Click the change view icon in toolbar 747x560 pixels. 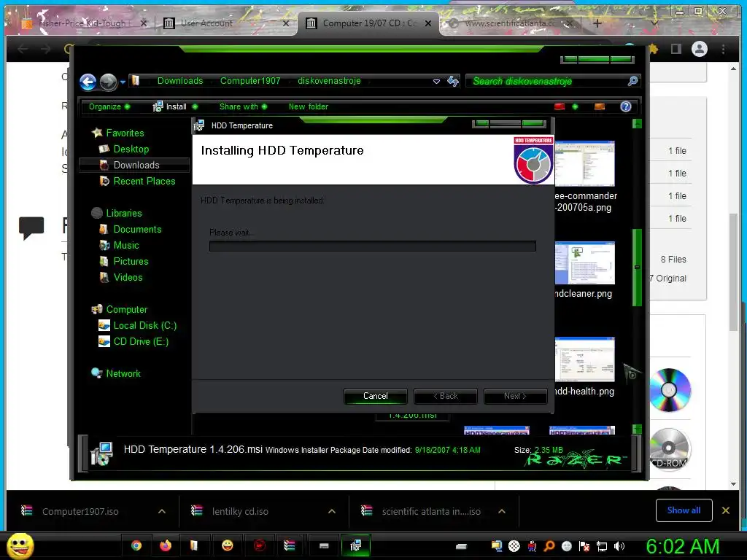[x=560, y=106]
